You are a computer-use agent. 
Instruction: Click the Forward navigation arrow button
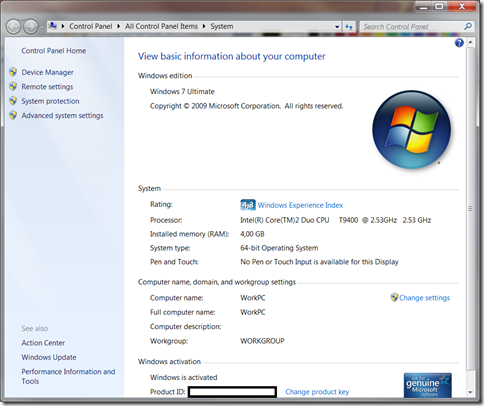[31, 27]
